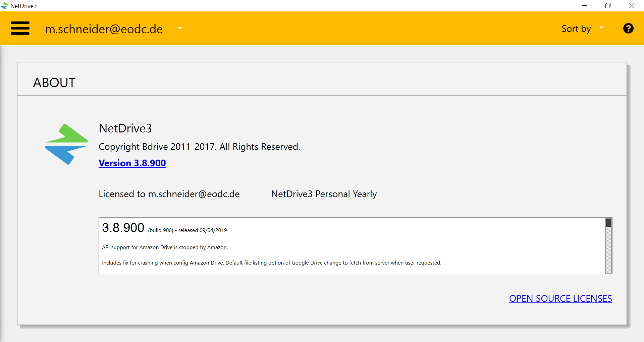
Task: Click the release notes scrollbar thumb
Action: point(608,223)
